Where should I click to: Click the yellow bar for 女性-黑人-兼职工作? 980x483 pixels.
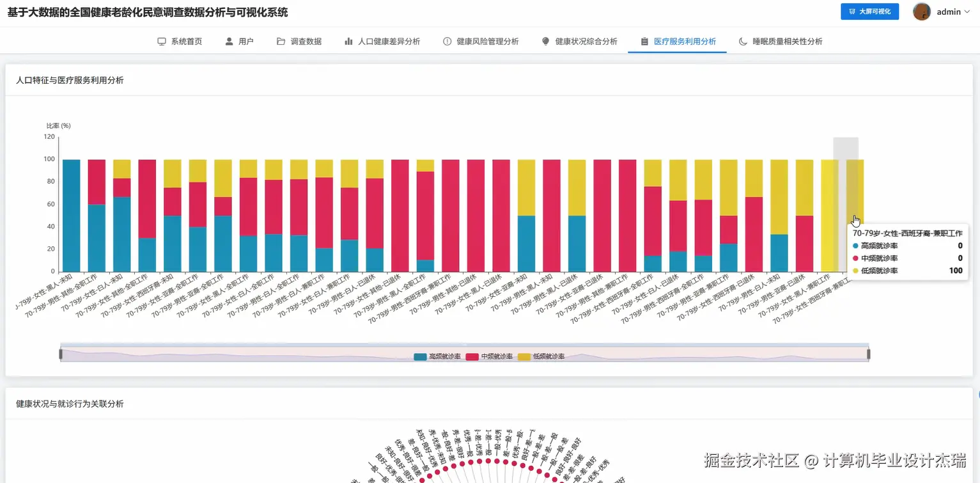click(x=830, y=216)
